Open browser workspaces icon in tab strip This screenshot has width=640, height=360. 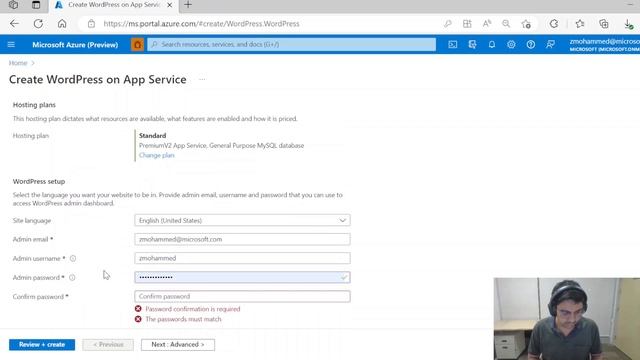[x=13, y=5]
